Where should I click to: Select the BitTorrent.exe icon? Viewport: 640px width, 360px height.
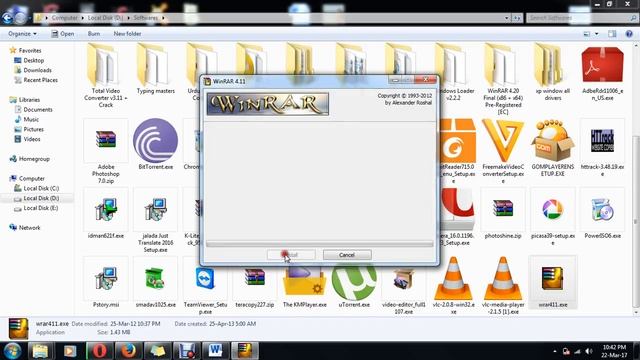(x=155, y=141)
